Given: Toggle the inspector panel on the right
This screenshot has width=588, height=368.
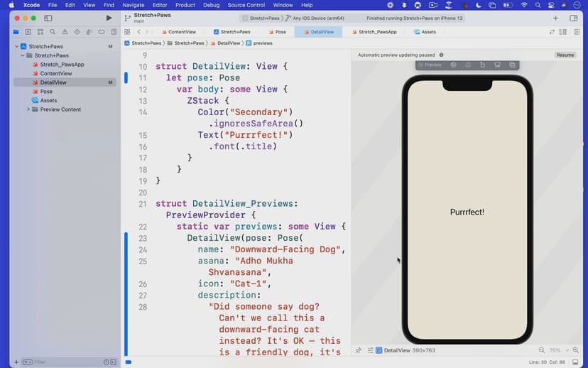Looking at the screenshot, I should pos(574,18).
